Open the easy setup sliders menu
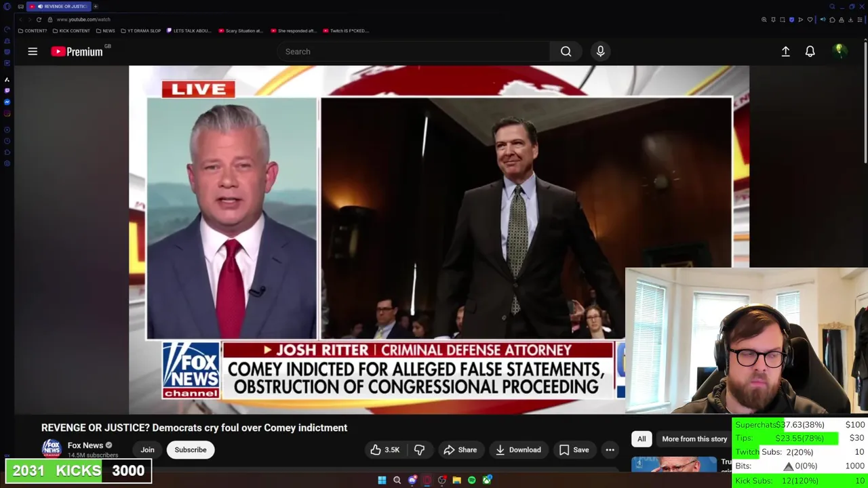Image resolution: width=868 pixels, height=488 pixels. (x=860, y=20)
